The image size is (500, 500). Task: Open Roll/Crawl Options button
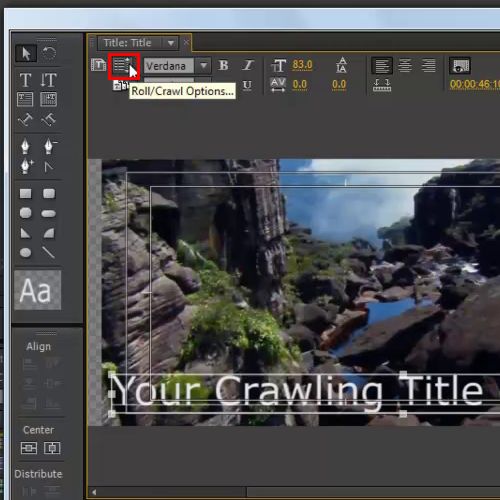tap(124, 66)
